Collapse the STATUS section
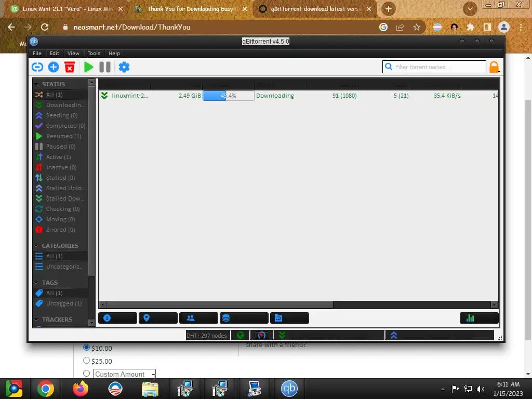532x399 pixels. click(x=37, y=84)
